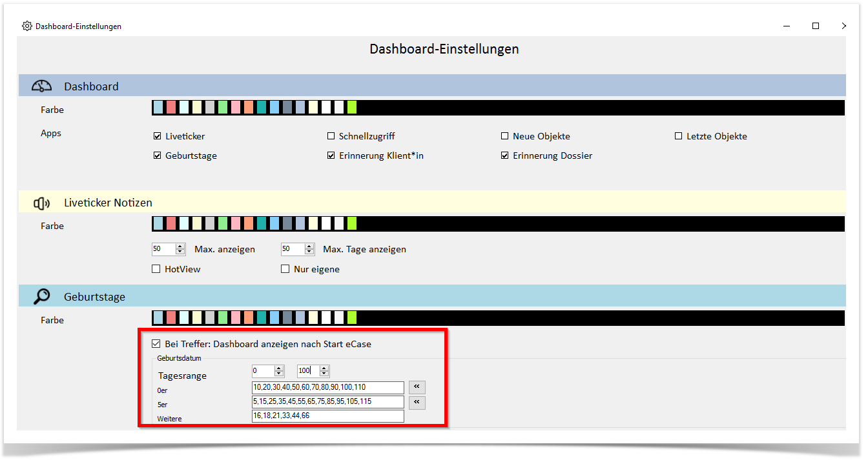Pick the lime green swatch in Geburtstage Farbe row
The height and width of the screenshot is (462, 868).
point(351,317)
